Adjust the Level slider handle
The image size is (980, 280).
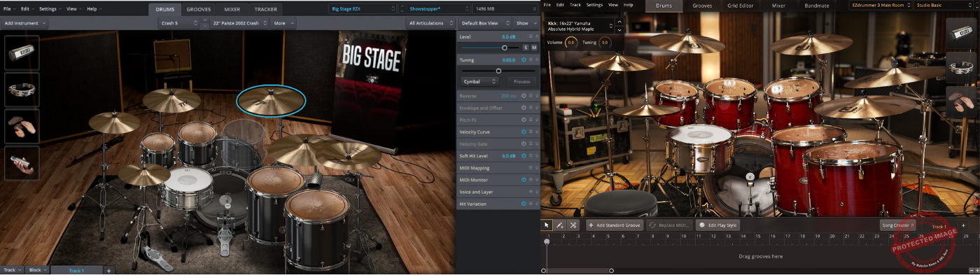(x=504, y=48)
